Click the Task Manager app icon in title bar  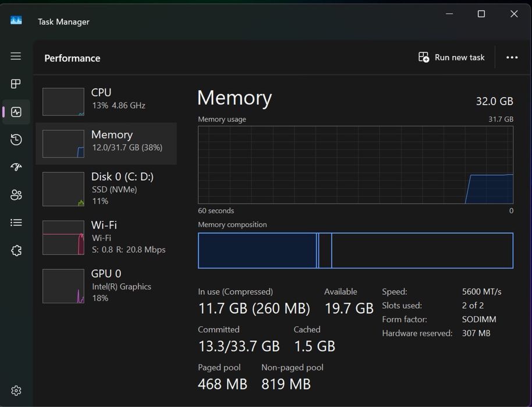16,20
